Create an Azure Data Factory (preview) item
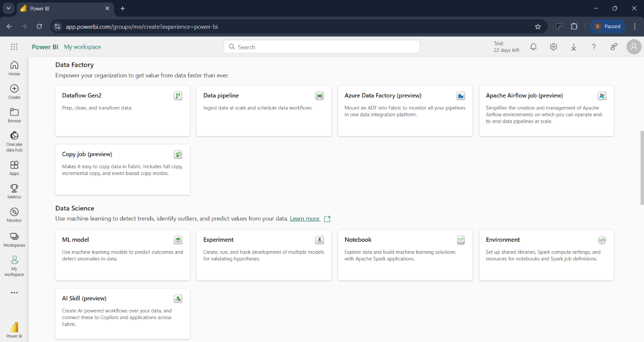 pyautogui.click(x=405, y=111)
